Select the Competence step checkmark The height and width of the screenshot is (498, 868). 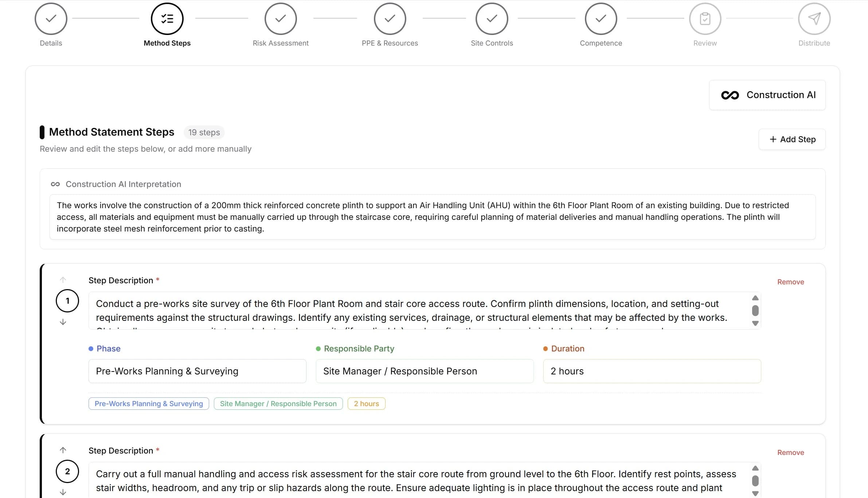click(601, 19)
